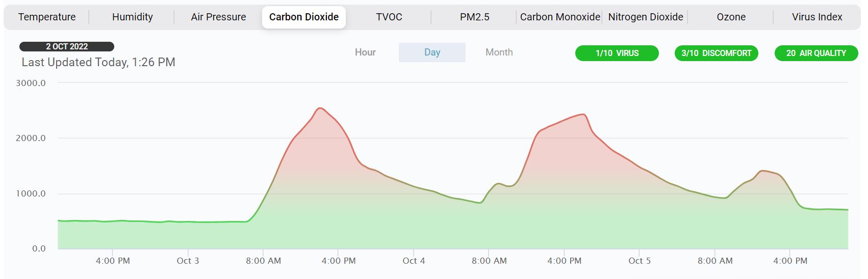Click the 2 OCT 2022 date pill
The image size is (868, 279).
[x=67, y=46]
